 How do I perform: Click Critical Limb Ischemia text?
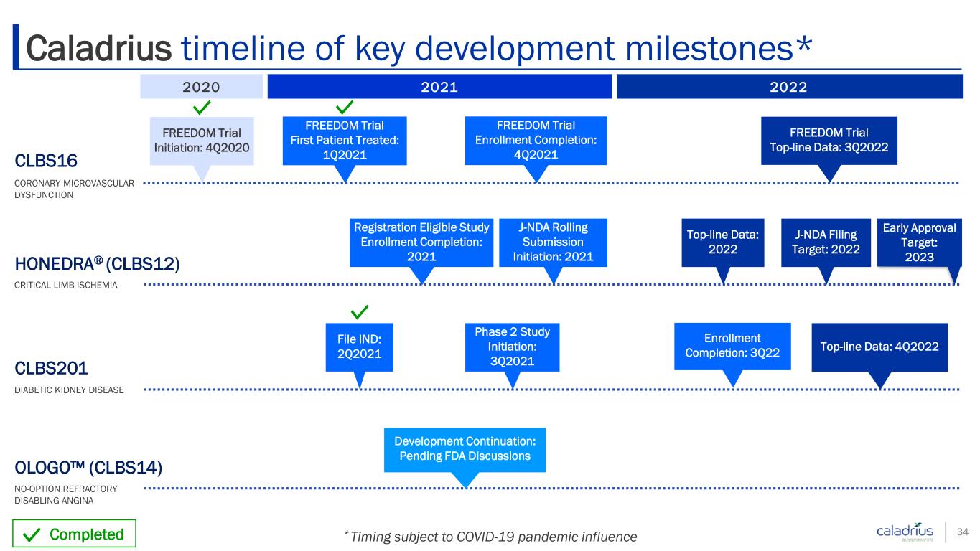point(66,286)
